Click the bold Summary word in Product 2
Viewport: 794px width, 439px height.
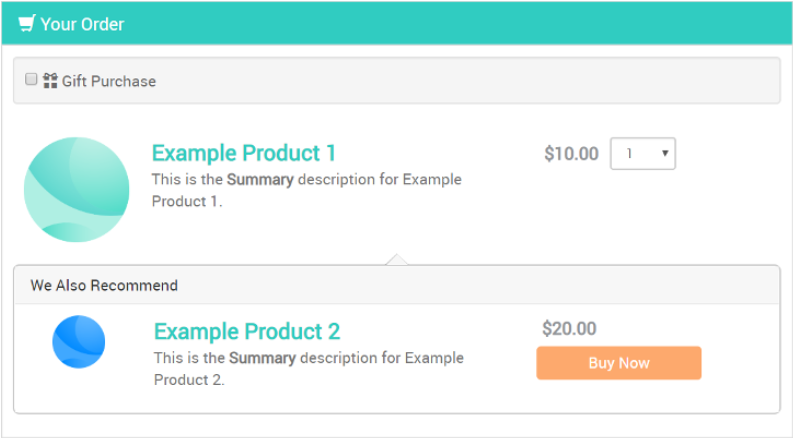coord(262,358)
